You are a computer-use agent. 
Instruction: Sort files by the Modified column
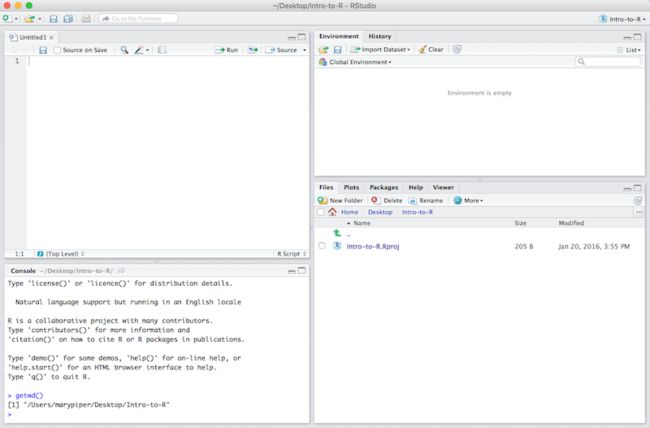tap(571, 223)
